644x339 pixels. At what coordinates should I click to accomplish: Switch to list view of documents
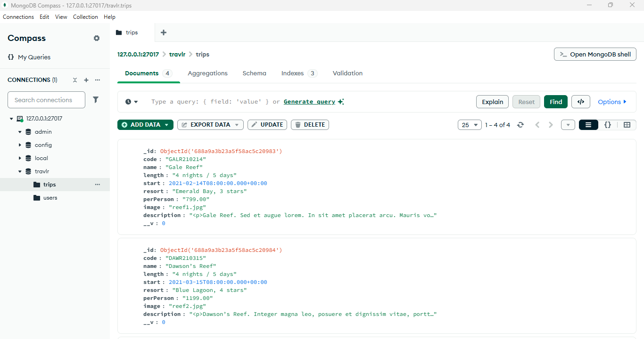pyautogui.click(x=588, y=125)
